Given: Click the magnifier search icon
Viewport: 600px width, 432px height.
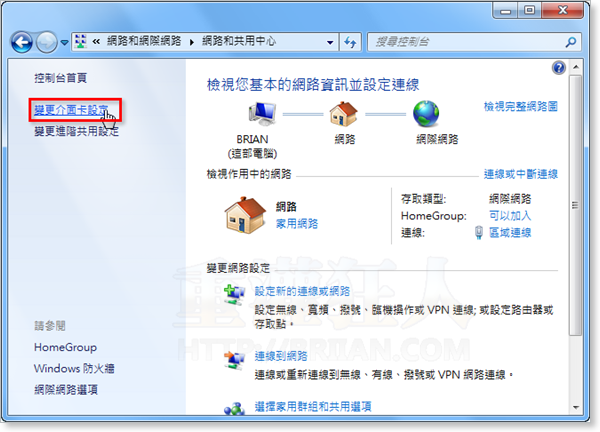Looking at the screenshot, I should click(571, 42).
